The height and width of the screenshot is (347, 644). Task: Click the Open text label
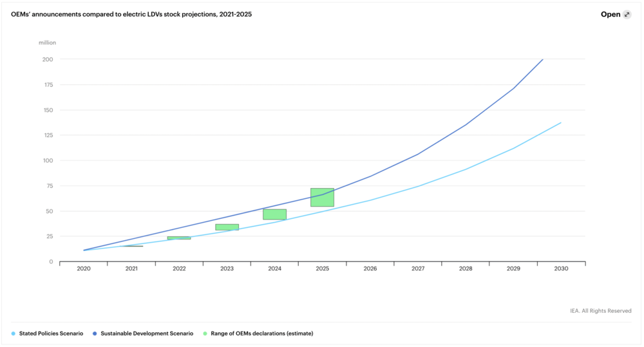point(610,14)
